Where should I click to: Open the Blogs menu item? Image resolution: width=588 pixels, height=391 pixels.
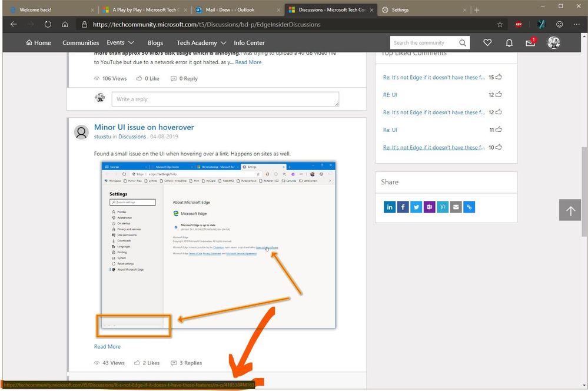[x=155, y=43]
